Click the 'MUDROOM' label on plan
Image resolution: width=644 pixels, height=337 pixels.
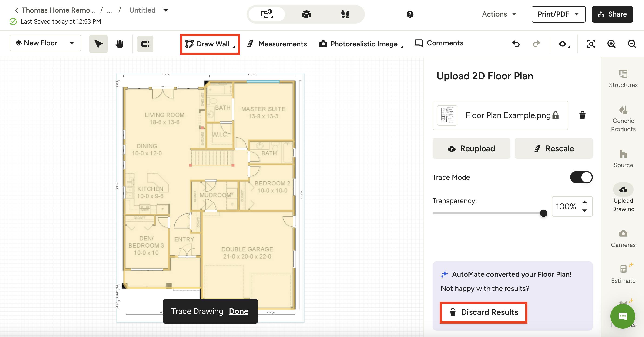click(x=215, y=195)
